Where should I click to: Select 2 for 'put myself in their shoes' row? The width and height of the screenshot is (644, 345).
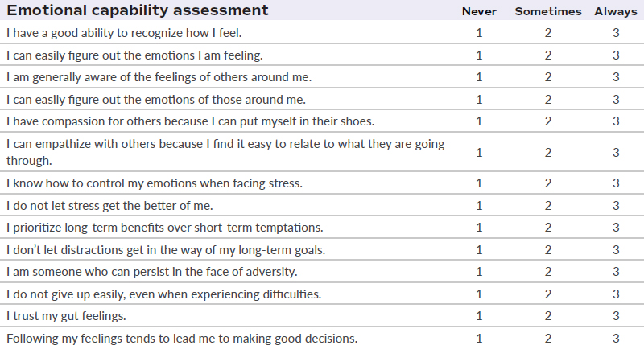(x=548, y=121)
